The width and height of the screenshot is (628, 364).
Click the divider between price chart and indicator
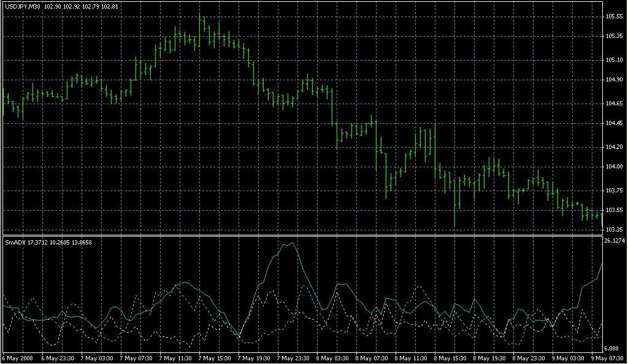301,235
